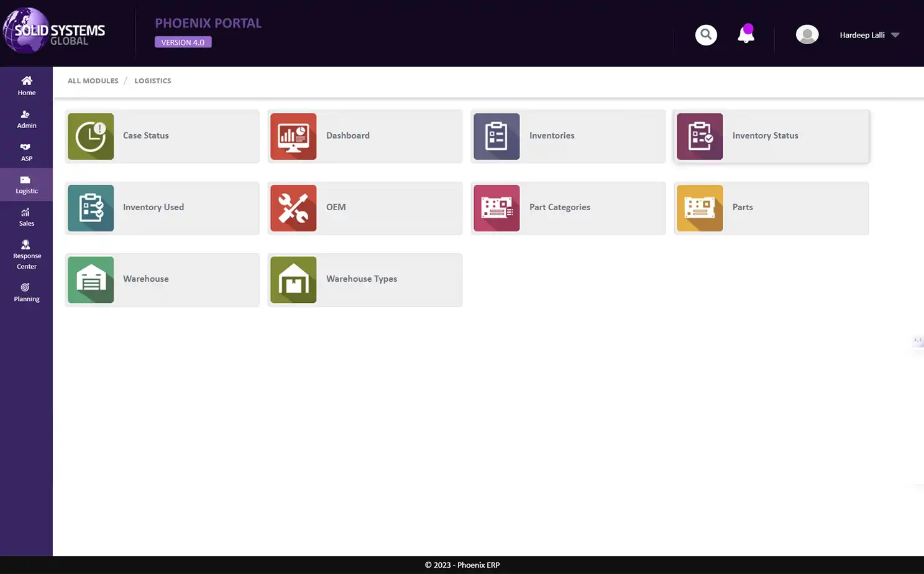924x574 pixels.
Task: Select the user profile avatar
Action: click(807, 34)
